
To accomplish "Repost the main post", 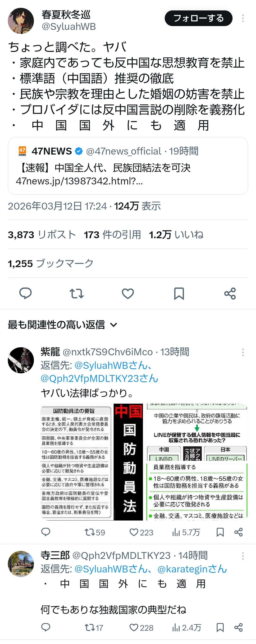I will tap(77, 293).
